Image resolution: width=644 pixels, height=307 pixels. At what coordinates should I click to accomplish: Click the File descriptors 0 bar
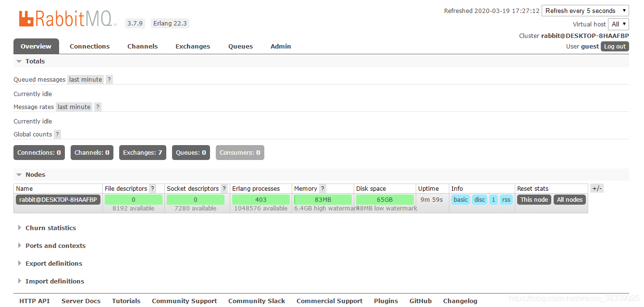point(134,200)
